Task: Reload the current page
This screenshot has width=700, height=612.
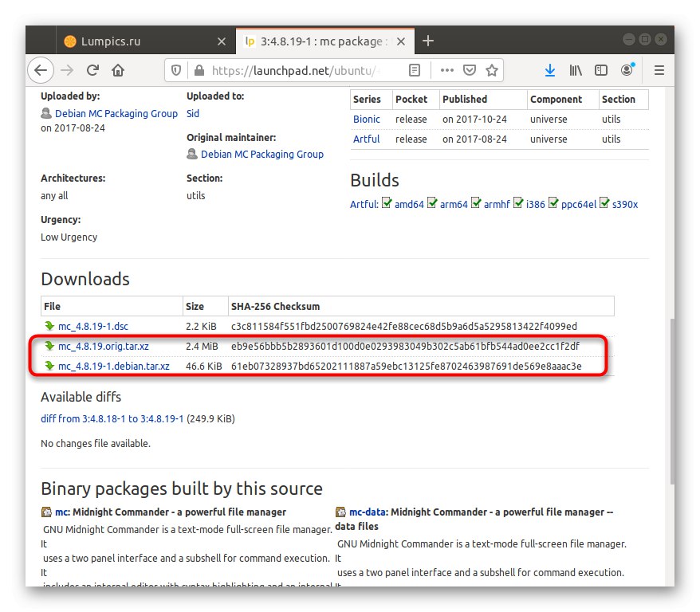Action: [92, 70]
